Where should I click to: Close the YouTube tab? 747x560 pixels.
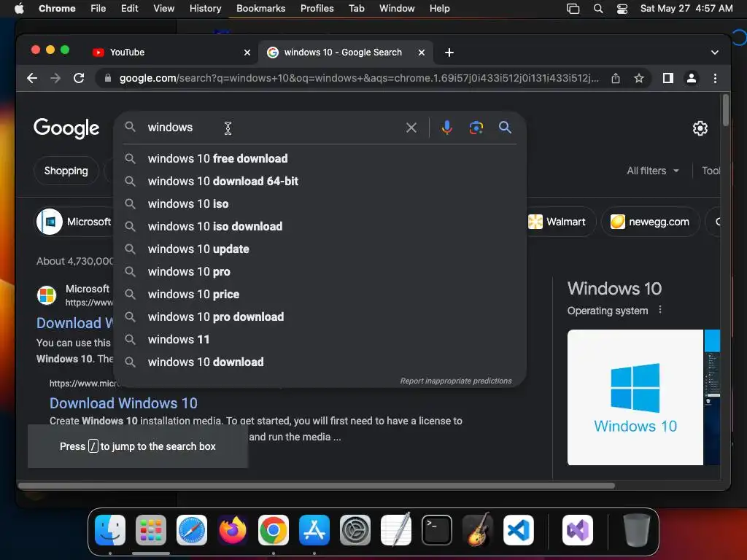click(x=247, y=52)
